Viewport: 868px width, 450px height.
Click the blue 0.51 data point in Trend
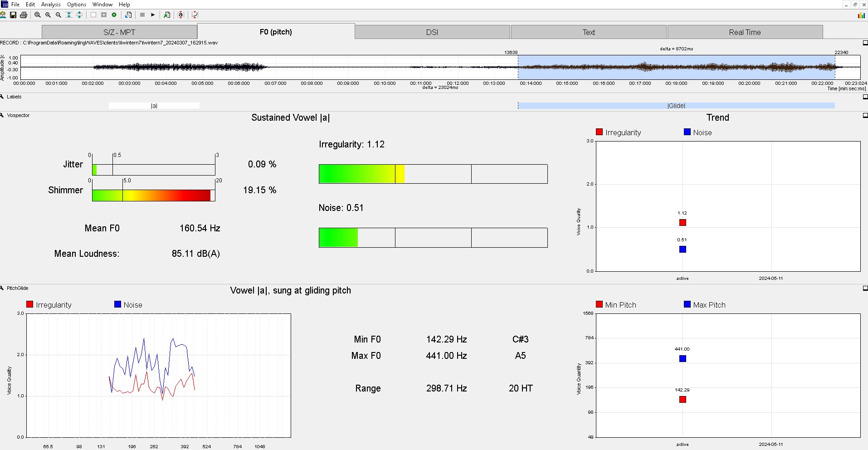683,249
